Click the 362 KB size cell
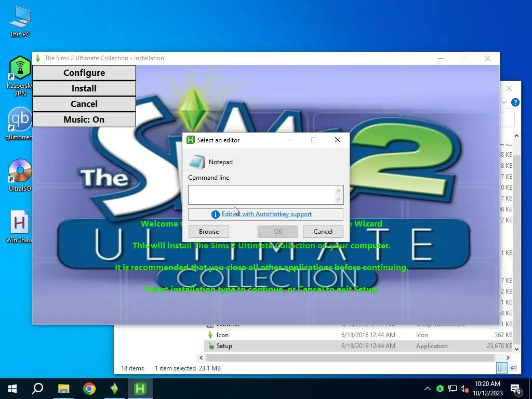 point(503,335)
